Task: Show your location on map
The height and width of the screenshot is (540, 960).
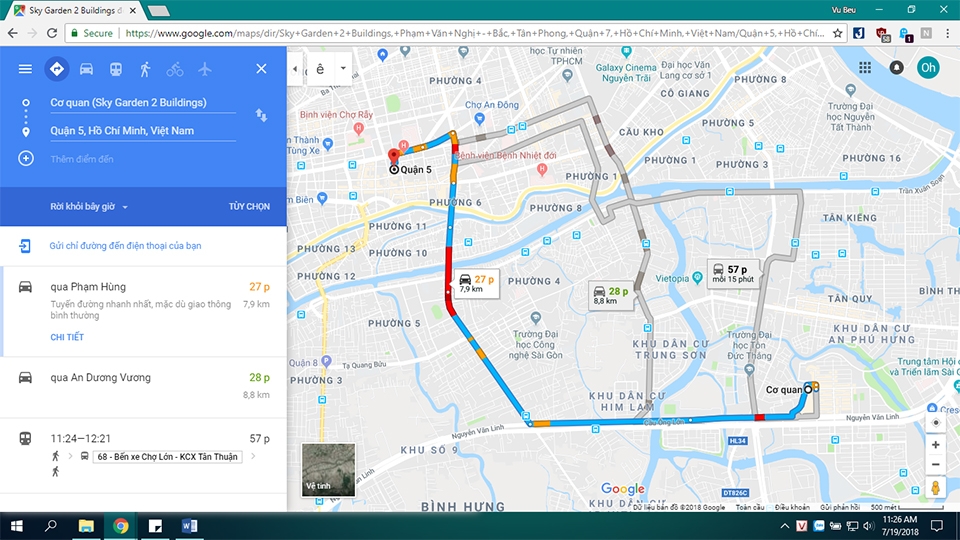Action: tap(936, 422)
